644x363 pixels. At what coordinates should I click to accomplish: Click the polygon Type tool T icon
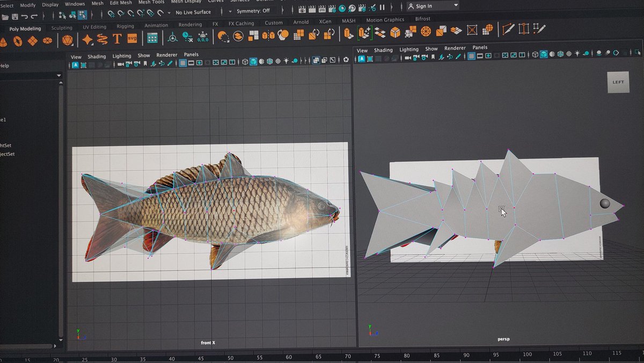[x=118, y=38]
